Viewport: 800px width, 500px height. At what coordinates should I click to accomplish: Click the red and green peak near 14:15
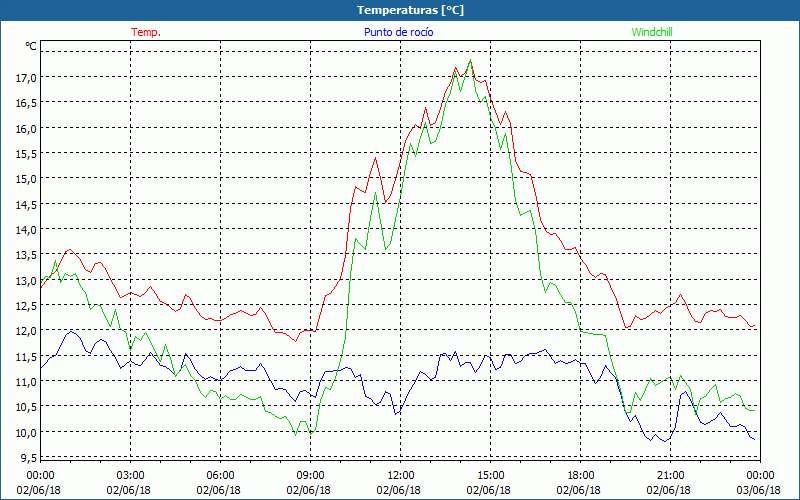click(470, 60)
